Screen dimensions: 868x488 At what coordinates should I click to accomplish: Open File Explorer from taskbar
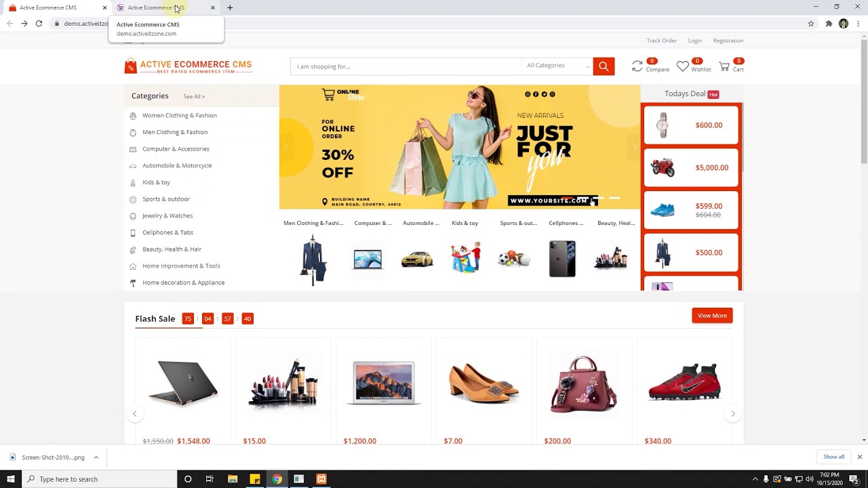point(233,479)
